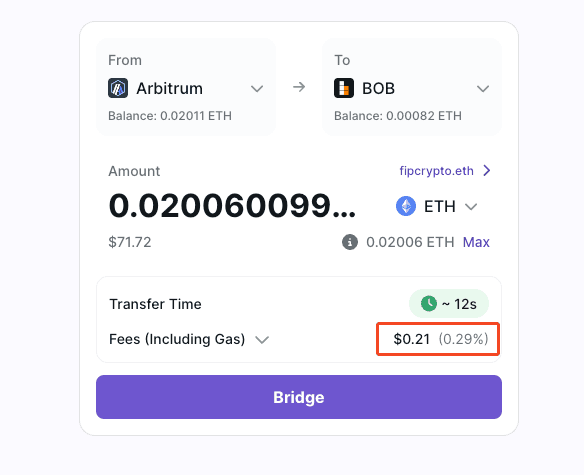
Task: Click the arrow next to fipcrypto.eth
Action: (486, 171)
